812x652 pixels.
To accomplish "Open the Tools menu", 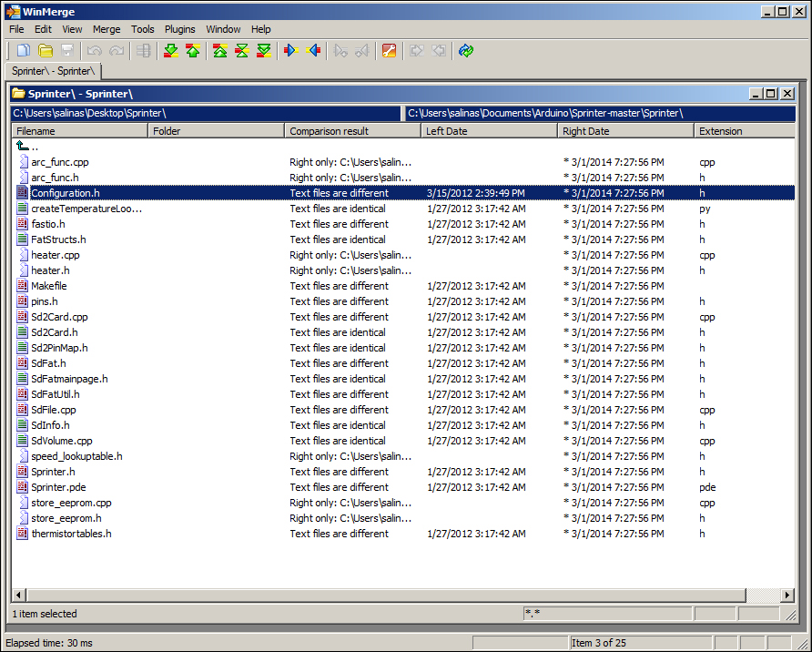I will pos(142,29).
